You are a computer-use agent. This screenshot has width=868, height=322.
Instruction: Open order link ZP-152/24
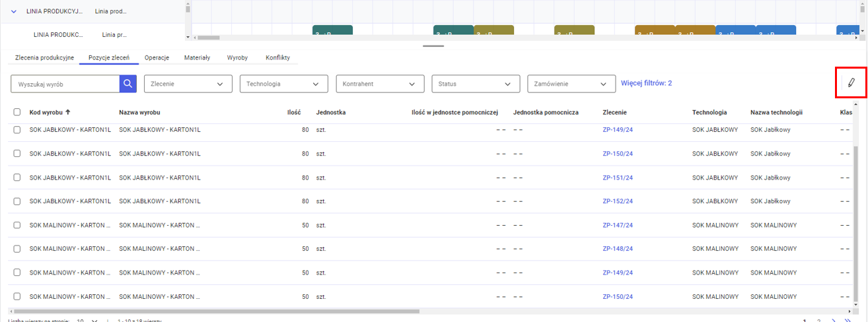618,201
